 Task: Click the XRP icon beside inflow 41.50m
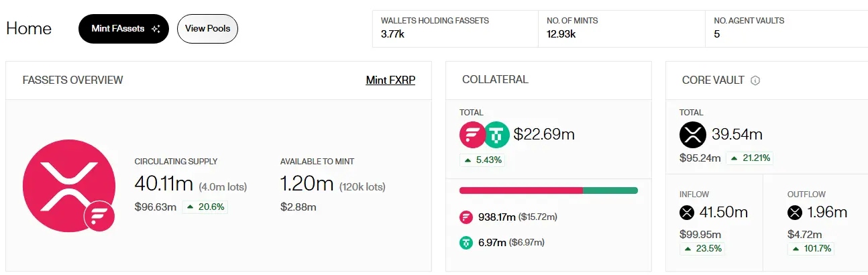point(686,213)
